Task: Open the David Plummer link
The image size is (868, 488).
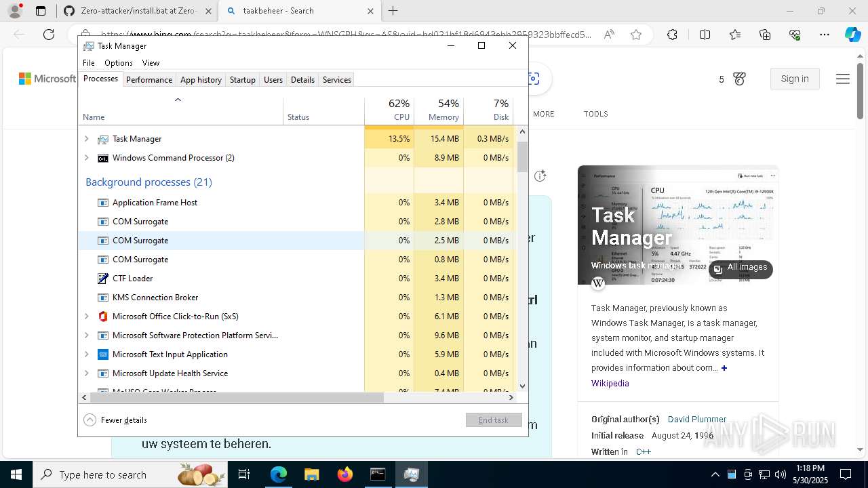Action: coord(697,420)
